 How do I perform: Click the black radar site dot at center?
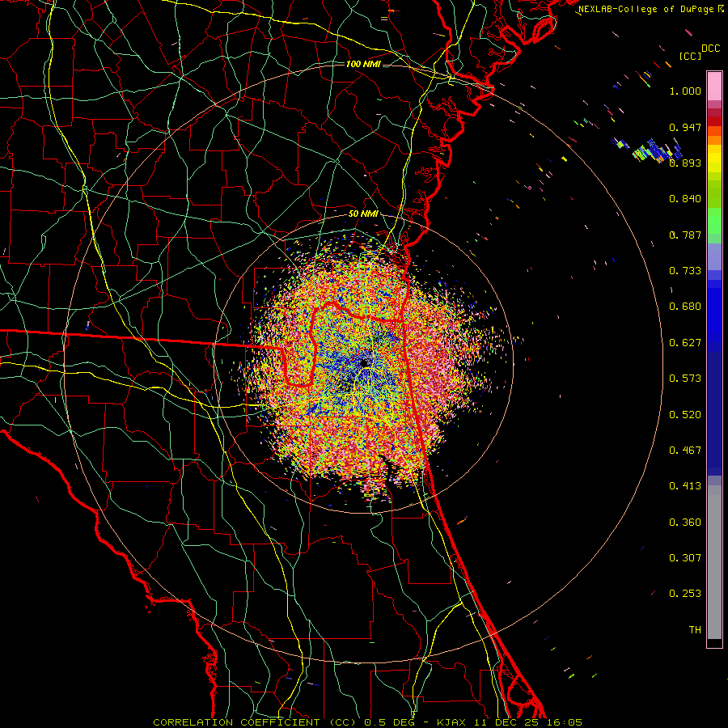pos(364,363)
